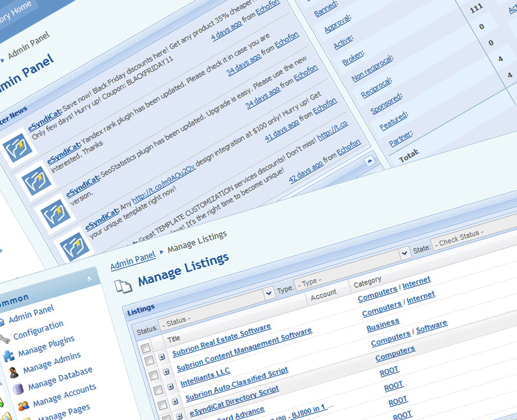The width and height of the screenshot is (517, 420).
Task: Click the cylinder icon for Manage Database
Action: pyautogui.click(x=18, y=389)
